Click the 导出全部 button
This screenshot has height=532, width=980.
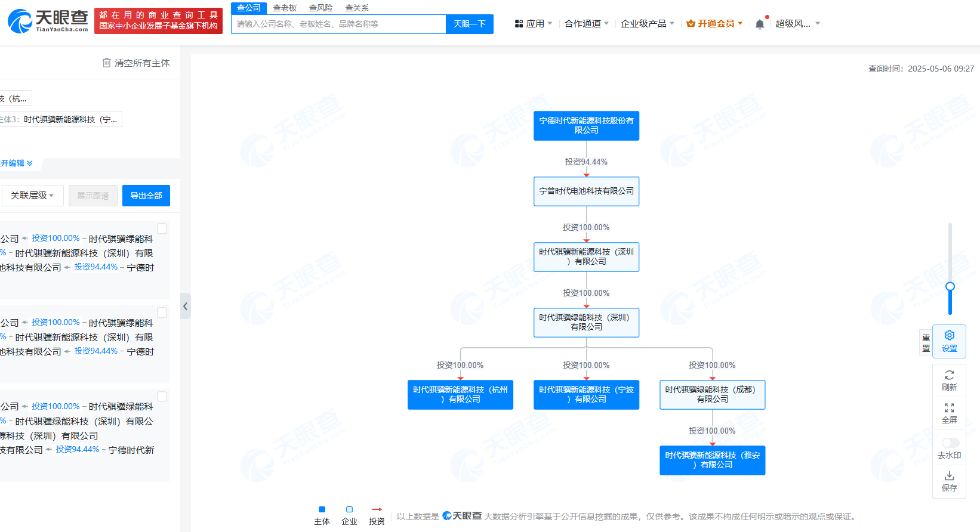pyautogui.click(x=146, y=196)
